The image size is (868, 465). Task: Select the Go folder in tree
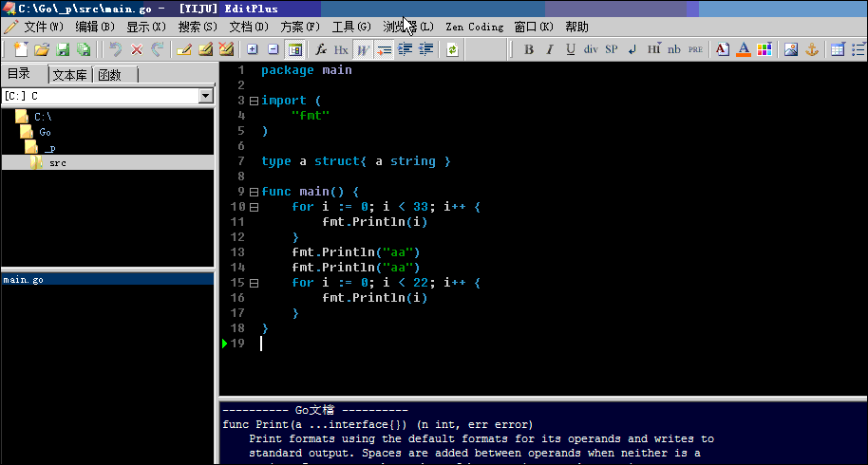(x=45, y=132)
